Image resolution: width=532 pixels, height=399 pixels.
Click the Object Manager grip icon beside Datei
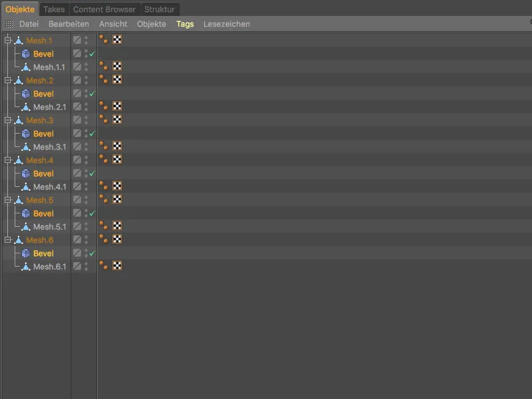coord(9,24)
